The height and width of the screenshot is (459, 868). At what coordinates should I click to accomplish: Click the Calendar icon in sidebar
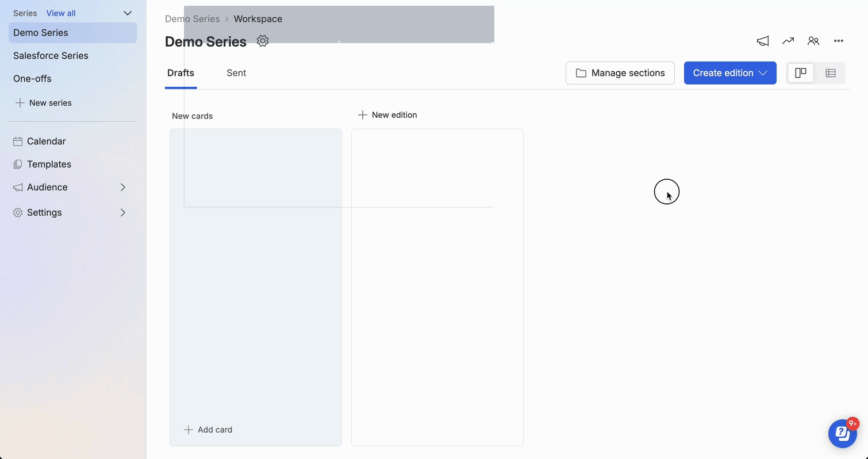pos(18,141)
